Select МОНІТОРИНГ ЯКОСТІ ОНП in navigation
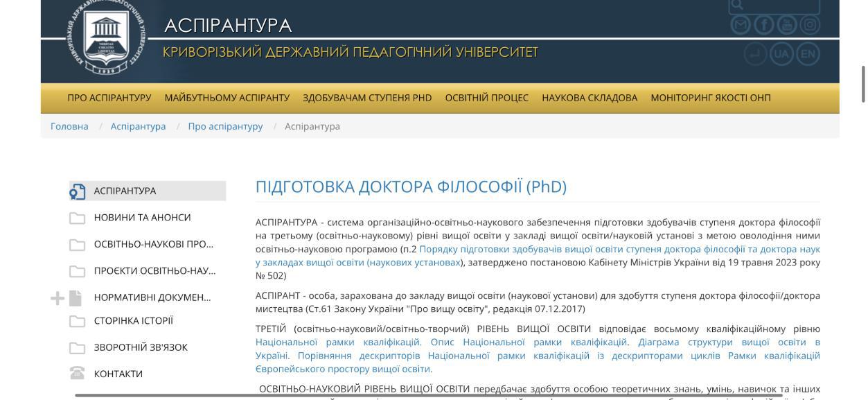Image resolution: width=868 pixels, height=400 pixels. [x=710, y=98]
